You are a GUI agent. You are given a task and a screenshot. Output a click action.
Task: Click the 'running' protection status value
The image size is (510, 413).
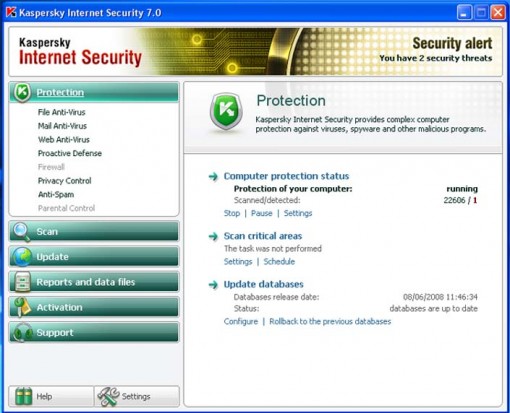(x=462, y=189)
